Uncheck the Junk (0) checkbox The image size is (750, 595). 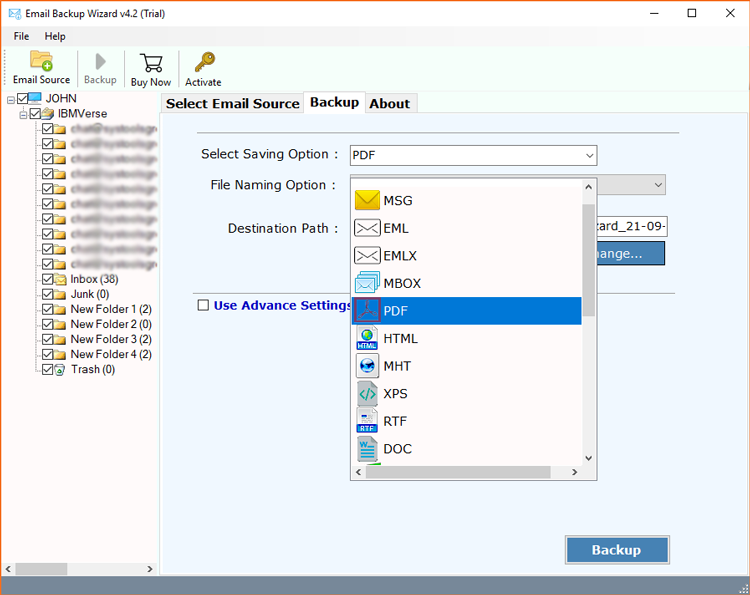tap(47, 294)
